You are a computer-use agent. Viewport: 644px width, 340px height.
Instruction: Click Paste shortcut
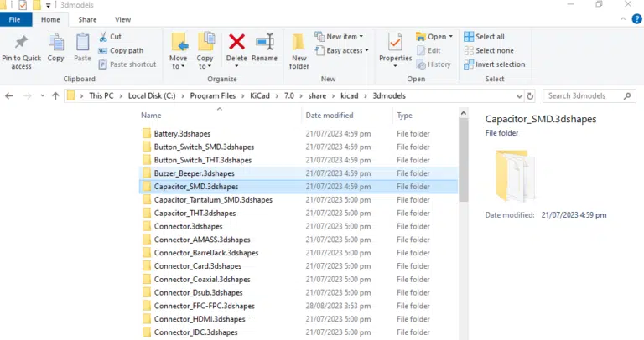tap(127, 64)
